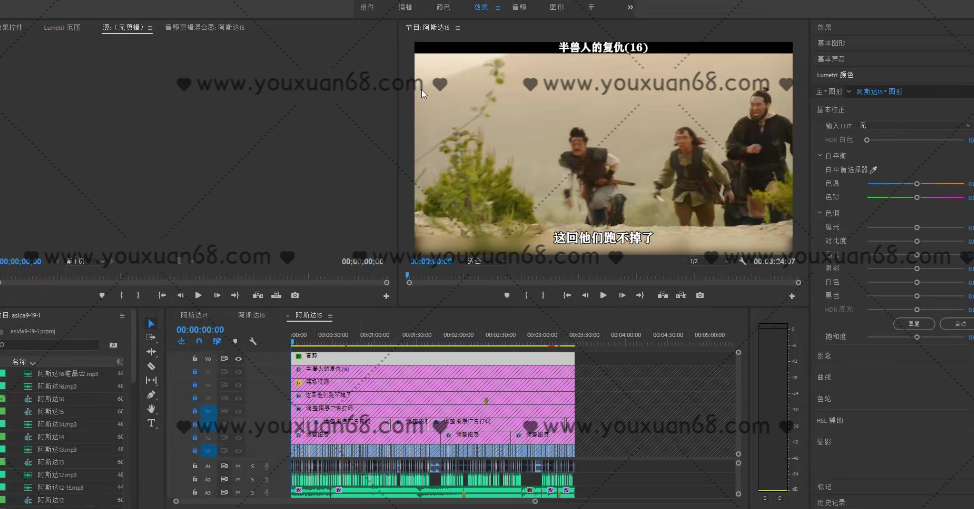This screenshot has width=974, height=509.
Task: Switch to Lumetri Scopes tab
Action: tap(61, 27)
